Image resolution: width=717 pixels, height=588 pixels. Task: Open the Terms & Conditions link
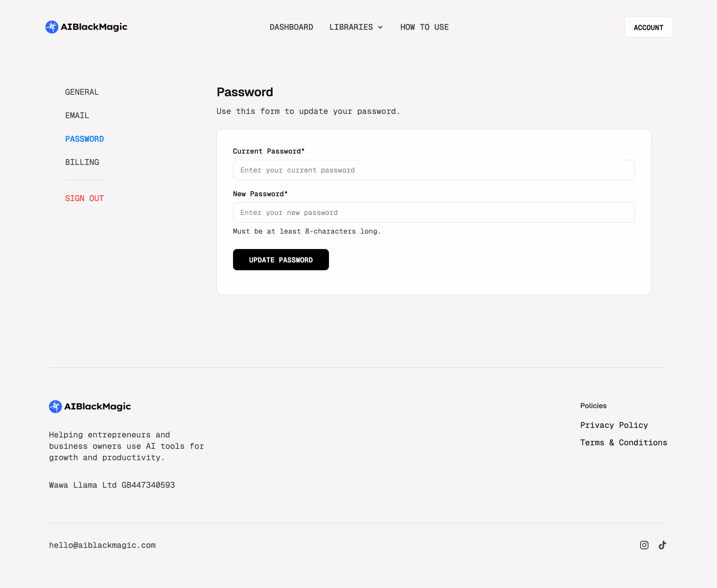(x=623, y=443)
